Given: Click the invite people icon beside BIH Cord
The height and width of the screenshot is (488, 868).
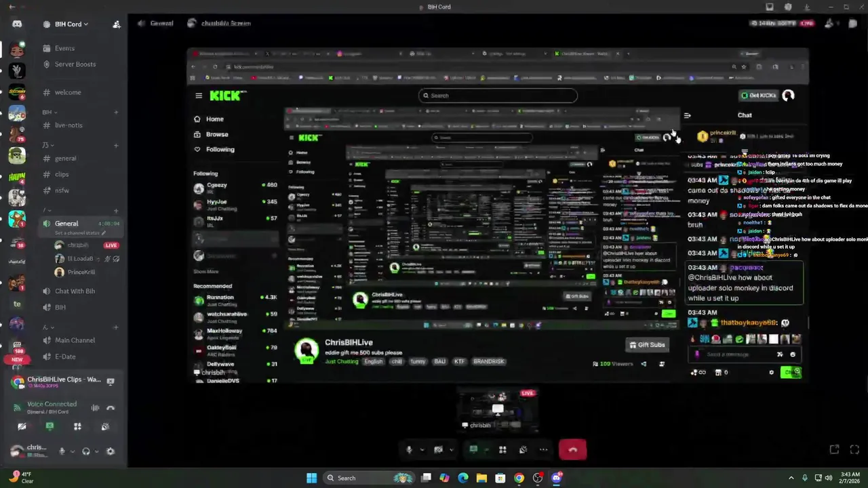Looking at the screenshot, I should [117, 24].
